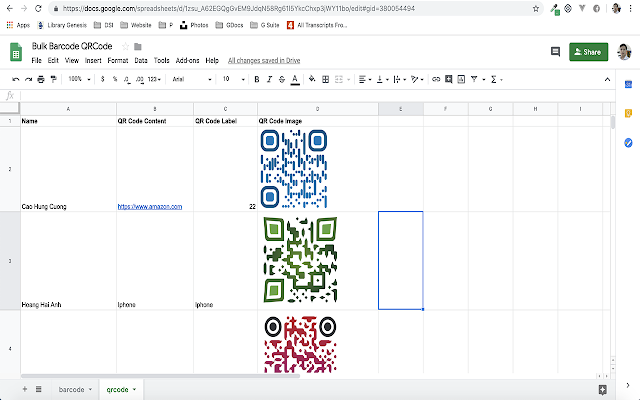Open the fill color picker

312,79
